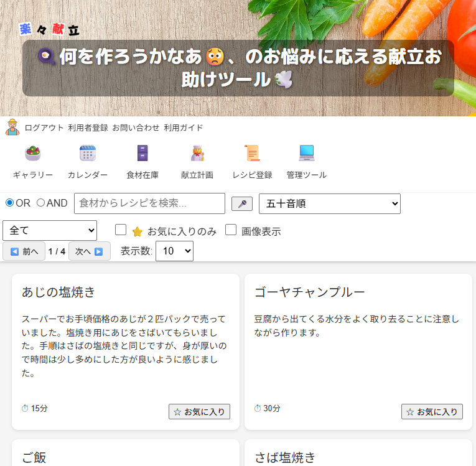Enable the 画像表示 checkbox
476x466 pixels.
click(x=231, y=230)
